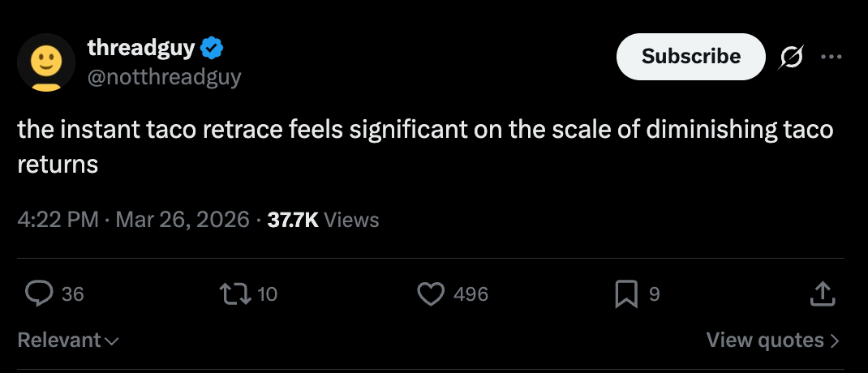Click the reply speech bubble icon

[x=38, y=294]
